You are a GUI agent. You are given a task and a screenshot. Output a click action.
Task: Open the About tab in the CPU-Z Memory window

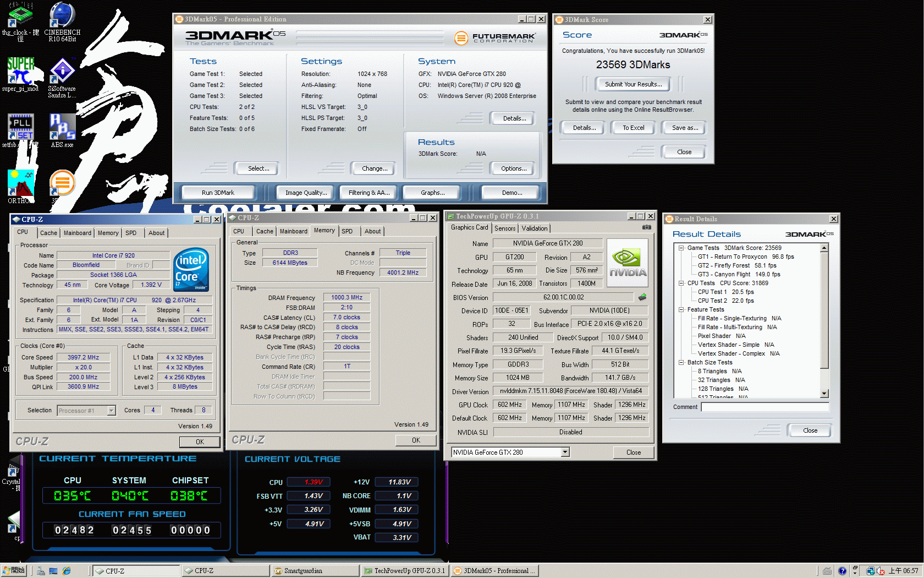[x=372, y=231]
